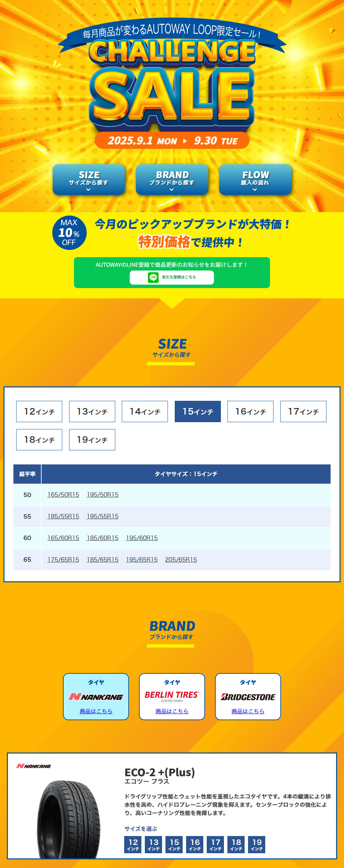344x868 pixels.
Task: Choose 12 インチ for ECO-2 +(Plus)
Action: [x=133, y=844]
